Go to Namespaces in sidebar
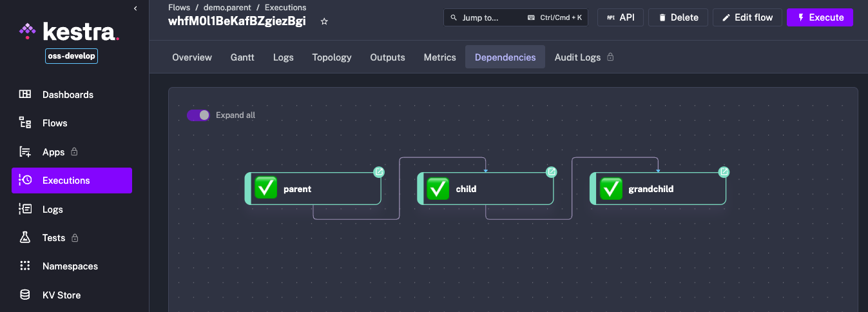Image resolution: width=868 pixels, height=312 pixels. pyautogui.click(x=72, y=266)
